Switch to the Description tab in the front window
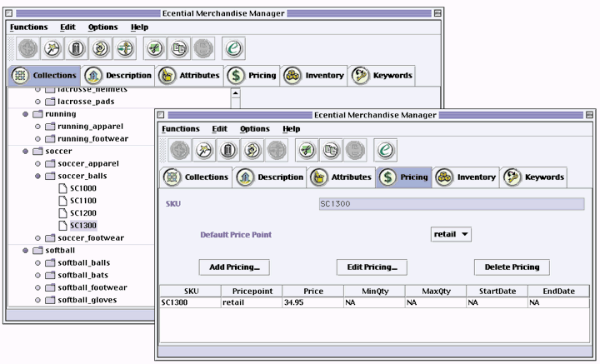This screenshot has width=600, height=364. (x=270, y=177)
